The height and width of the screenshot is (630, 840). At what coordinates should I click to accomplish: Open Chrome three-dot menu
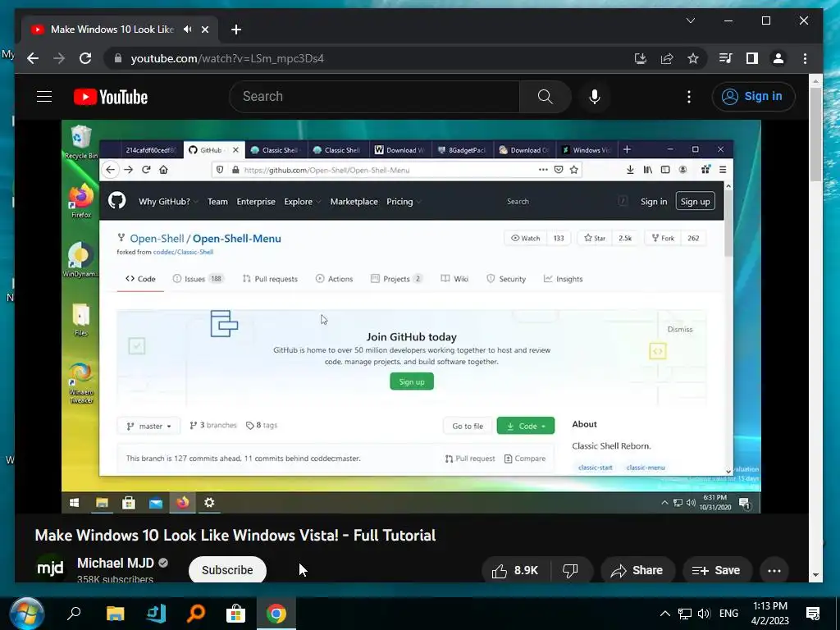point(805,58)
